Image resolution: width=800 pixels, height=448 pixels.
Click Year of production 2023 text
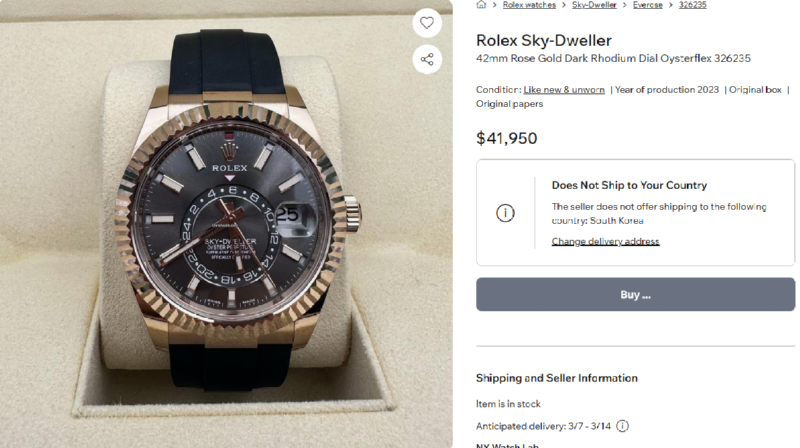(x=667, y=90)
